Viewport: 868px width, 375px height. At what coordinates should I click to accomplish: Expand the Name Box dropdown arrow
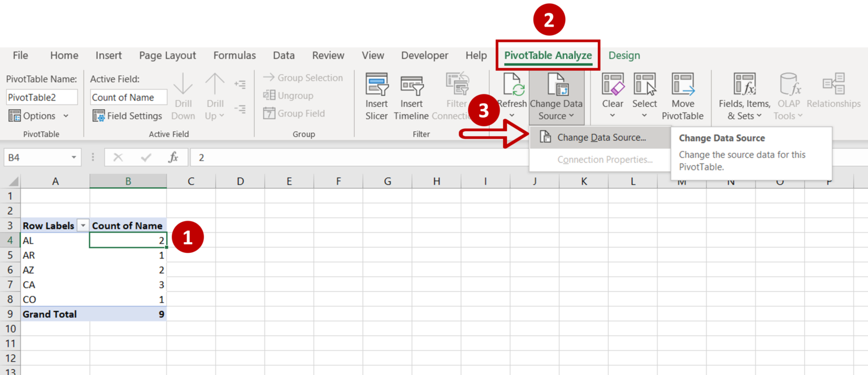[73, 158]
